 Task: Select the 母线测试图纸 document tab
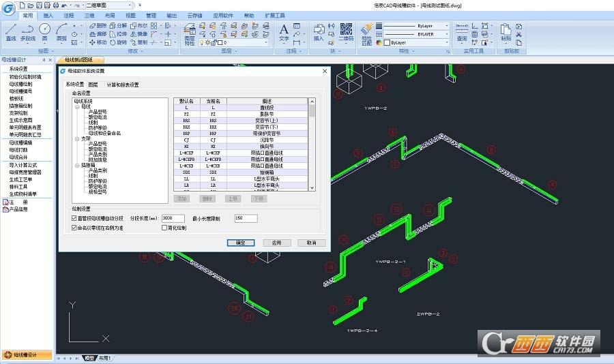[x=81, y=60]
